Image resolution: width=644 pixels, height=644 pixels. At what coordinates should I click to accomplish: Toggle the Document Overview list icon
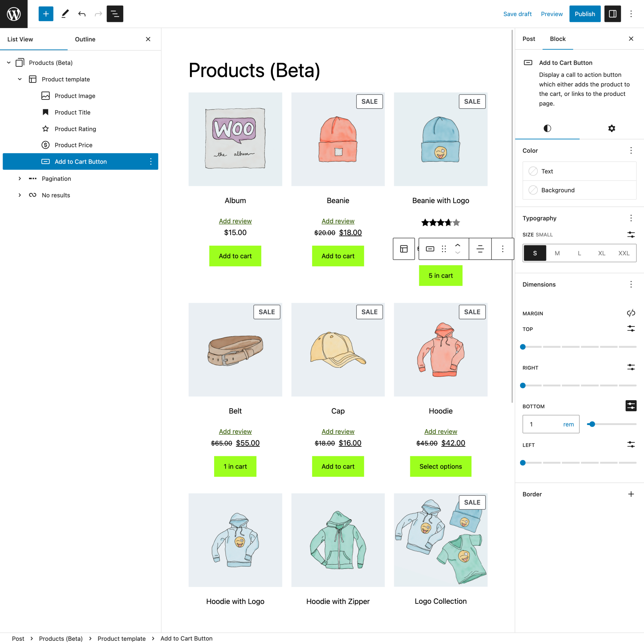pos(115,14)
